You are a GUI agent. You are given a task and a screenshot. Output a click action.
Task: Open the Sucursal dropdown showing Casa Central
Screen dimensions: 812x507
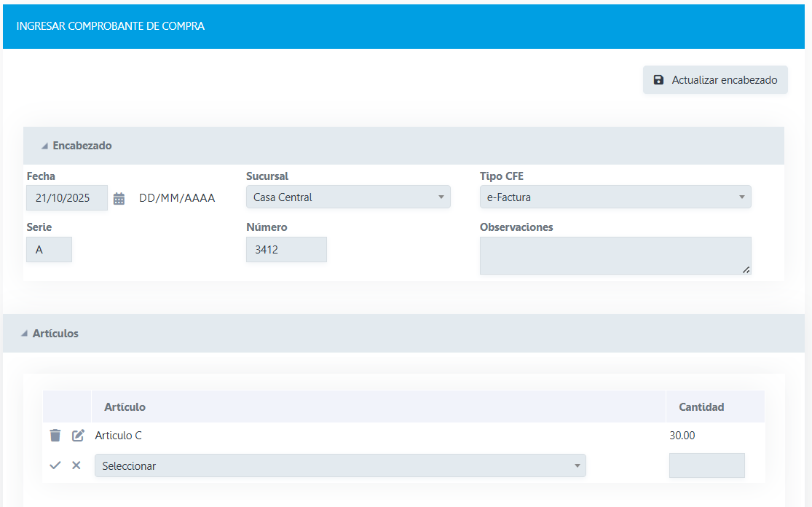(348, 197)
